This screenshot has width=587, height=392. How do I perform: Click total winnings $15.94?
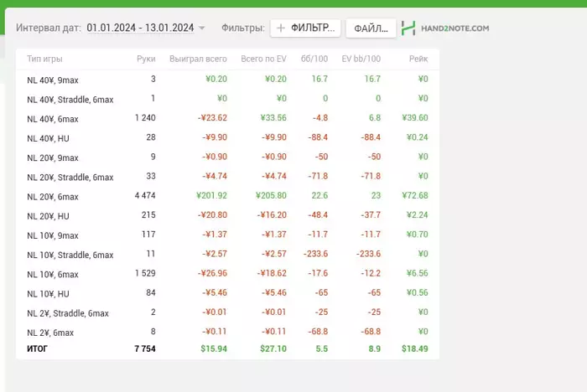click(214, 348)
